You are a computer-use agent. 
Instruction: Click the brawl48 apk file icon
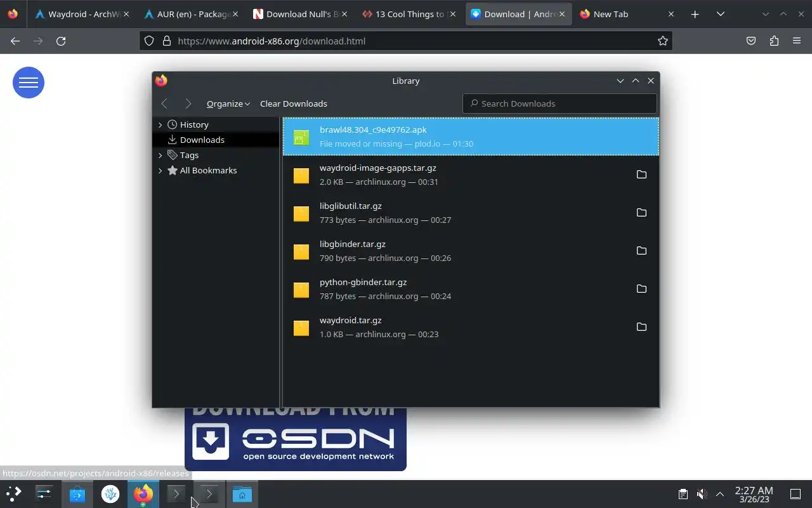coord(301,137)
